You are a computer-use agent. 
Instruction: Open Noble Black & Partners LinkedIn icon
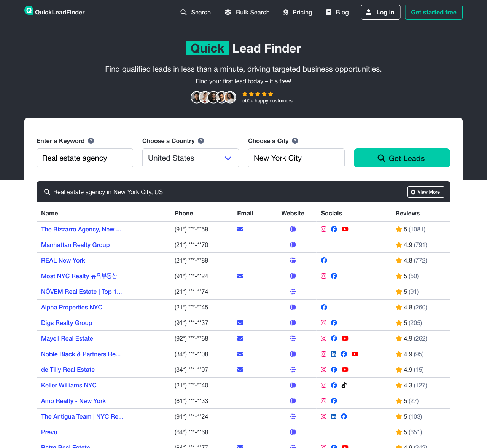coord(334,354)
